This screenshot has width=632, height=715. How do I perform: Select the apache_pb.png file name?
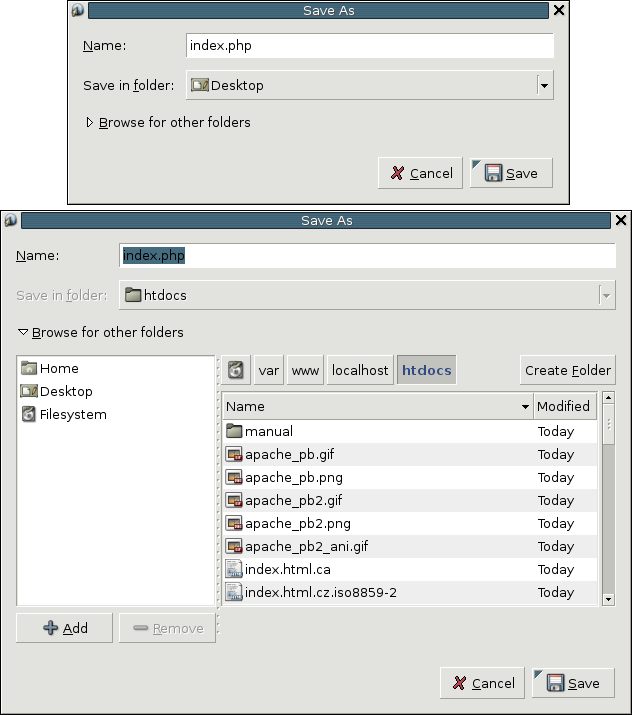pyautogui.click(x=294, y=477)
